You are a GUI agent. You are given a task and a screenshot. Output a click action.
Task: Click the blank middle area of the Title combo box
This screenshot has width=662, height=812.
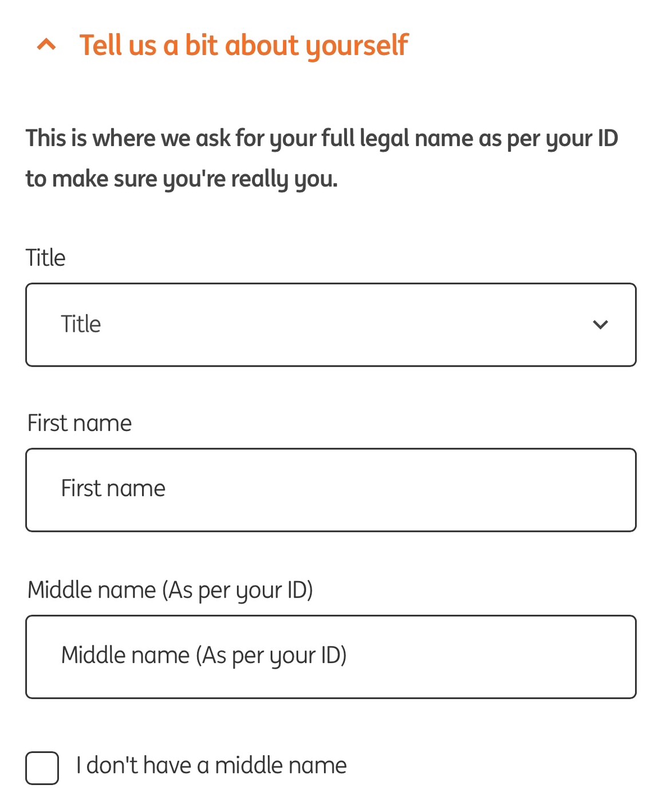tap(344, 325)
